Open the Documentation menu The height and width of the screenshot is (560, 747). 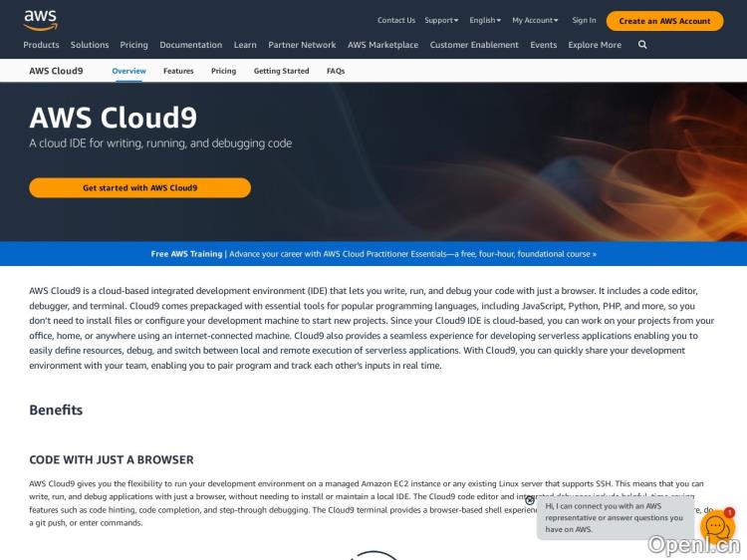[190, 45]
